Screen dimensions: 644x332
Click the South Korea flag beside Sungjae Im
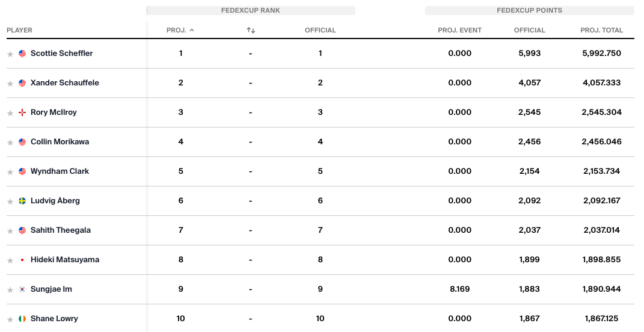point(22,289)
